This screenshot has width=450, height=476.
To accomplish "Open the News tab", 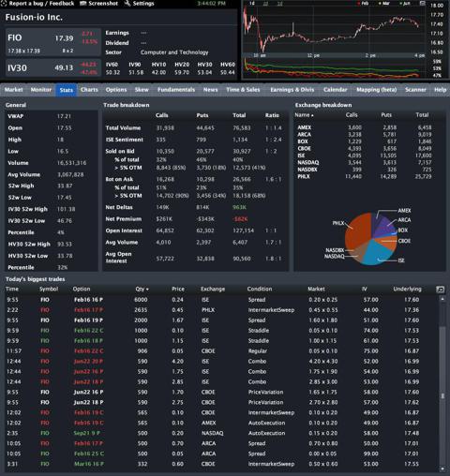I will click(x=210, y=90).
